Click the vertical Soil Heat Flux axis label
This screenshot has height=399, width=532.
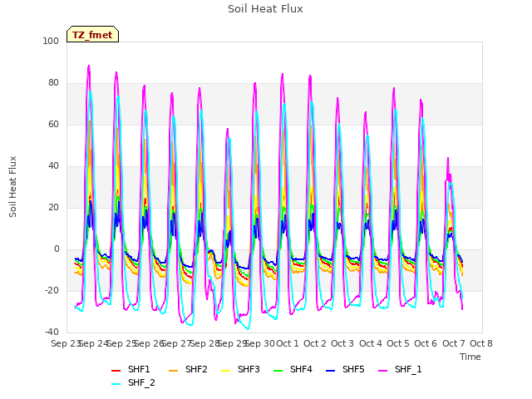[12, 186]
